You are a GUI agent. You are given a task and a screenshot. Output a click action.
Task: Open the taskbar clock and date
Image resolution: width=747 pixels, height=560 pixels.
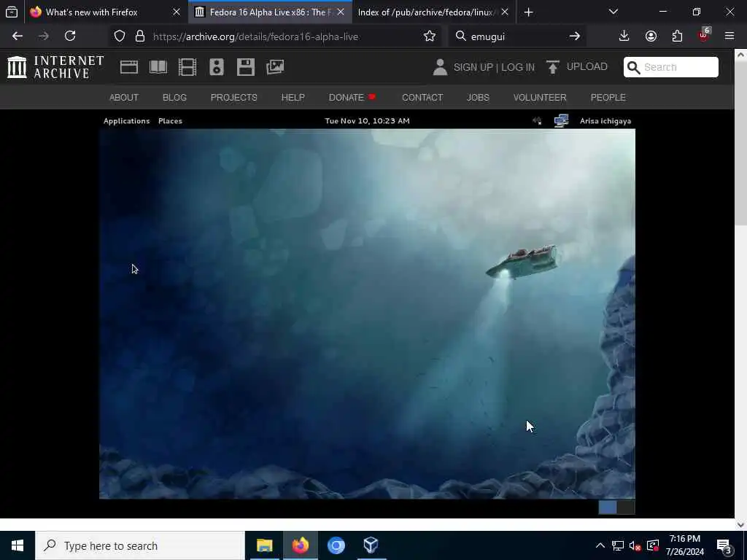pos(684,545)
